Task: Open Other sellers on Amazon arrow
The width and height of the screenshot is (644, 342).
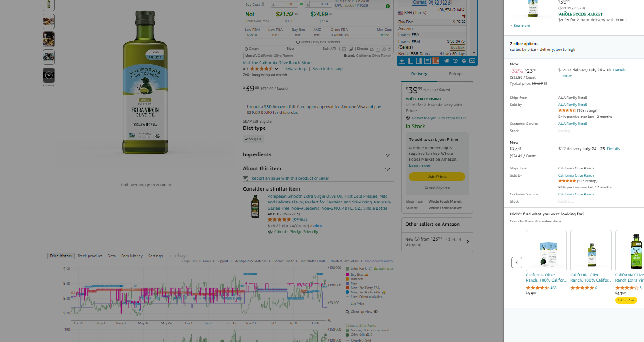Action: (x=467, y=241)
